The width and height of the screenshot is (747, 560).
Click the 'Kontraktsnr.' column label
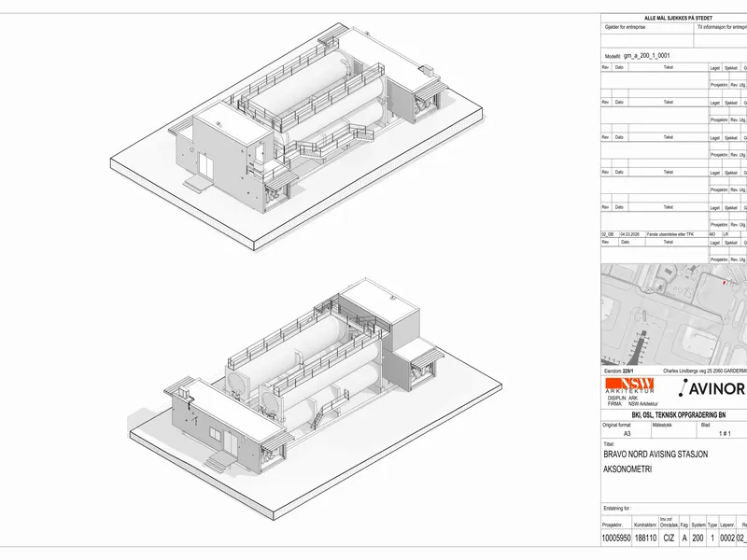click(645, 525)
